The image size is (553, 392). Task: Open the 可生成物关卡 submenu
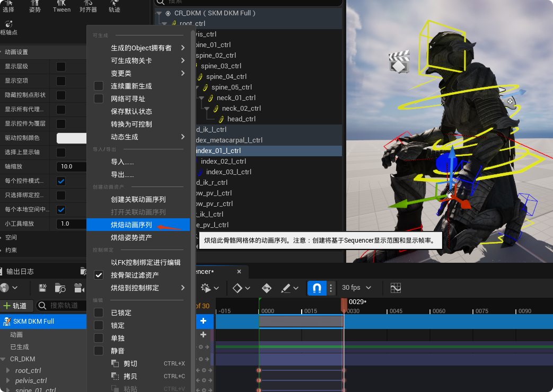tap(138, 60)
